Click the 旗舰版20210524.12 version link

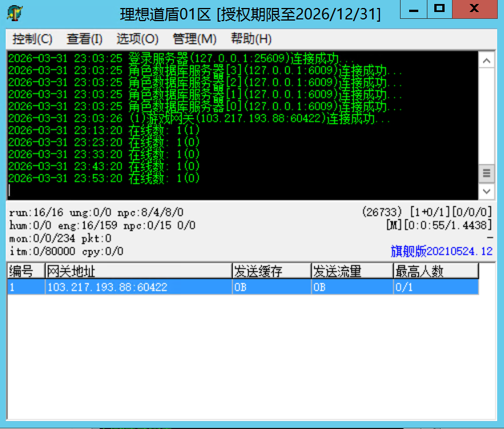(x=441, y=251)
